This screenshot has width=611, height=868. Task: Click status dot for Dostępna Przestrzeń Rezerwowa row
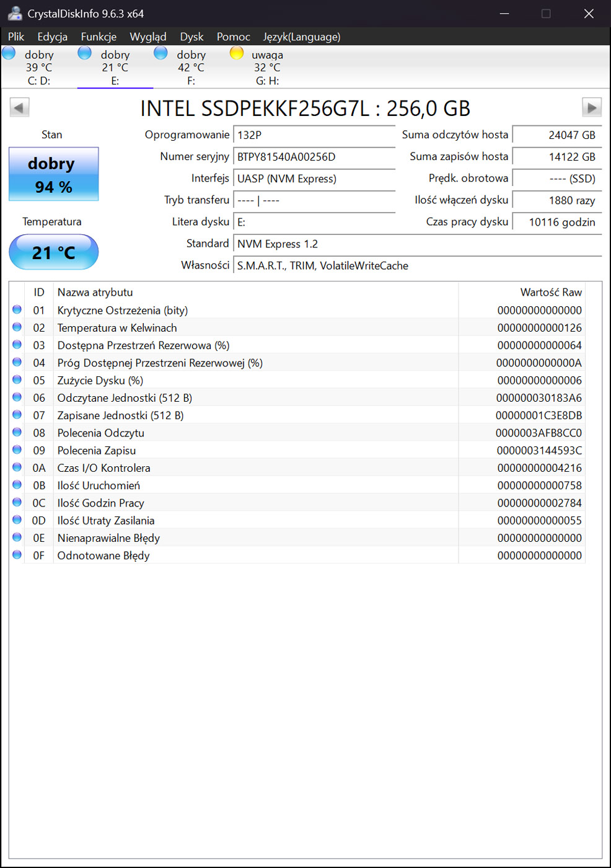[17, 344]
